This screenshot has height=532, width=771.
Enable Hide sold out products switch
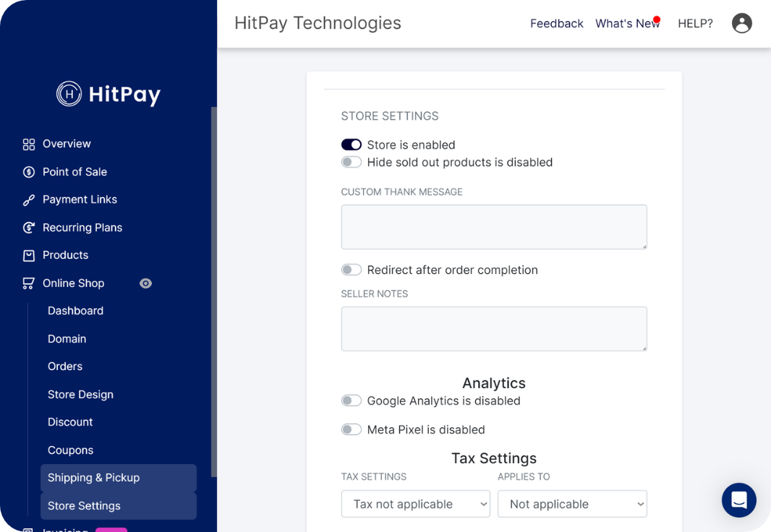(x=351, y=162)
